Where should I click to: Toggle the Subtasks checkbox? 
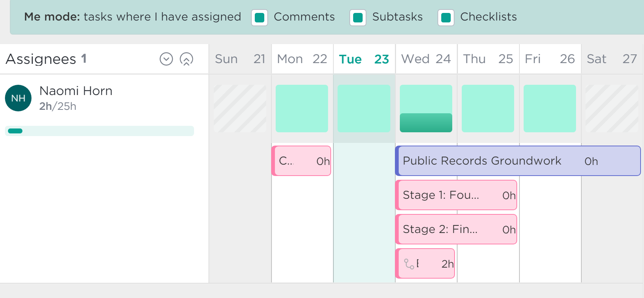[358, 17]
